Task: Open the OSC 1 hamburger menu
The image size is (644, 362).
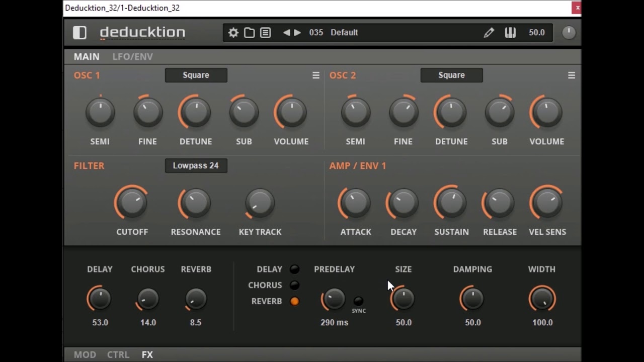Action: click(316, 75)
